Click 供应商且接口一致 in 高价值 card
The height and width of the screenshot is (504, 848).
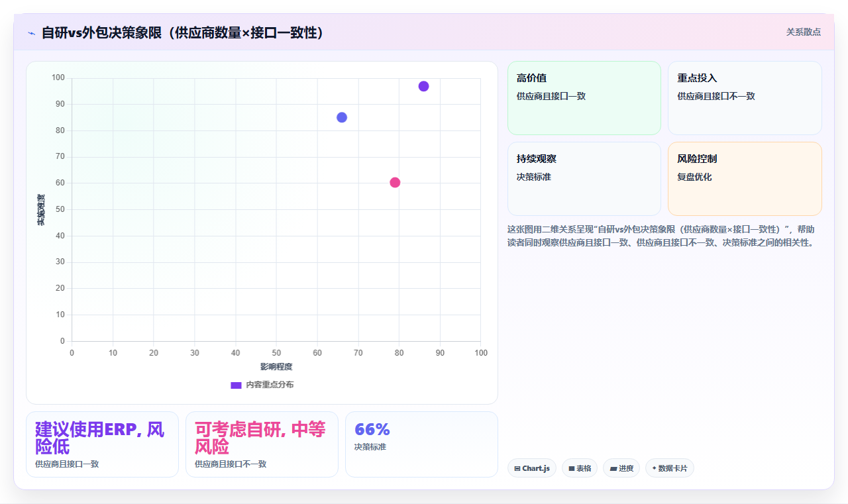[x=551, y=96]
